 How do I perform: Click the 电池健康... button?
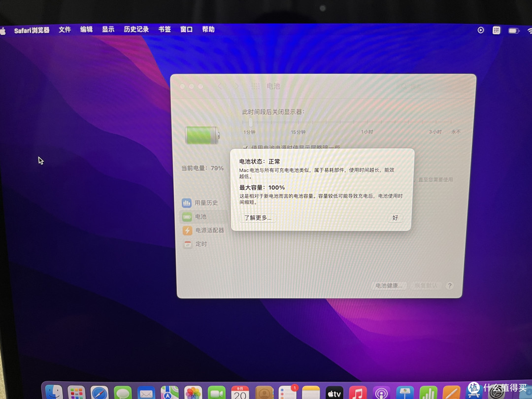389,286
